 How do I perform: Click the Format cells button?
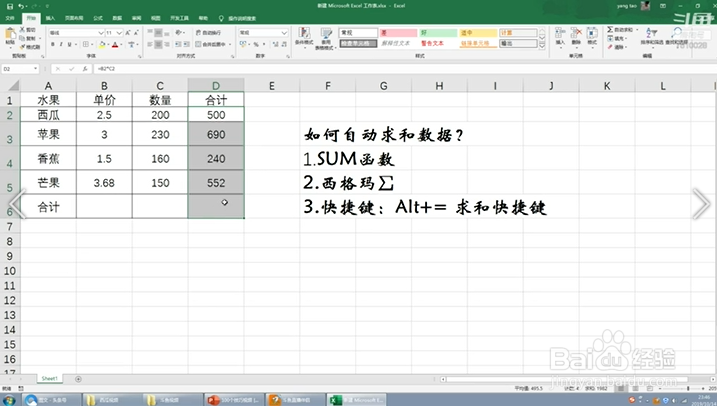(592, 37)
